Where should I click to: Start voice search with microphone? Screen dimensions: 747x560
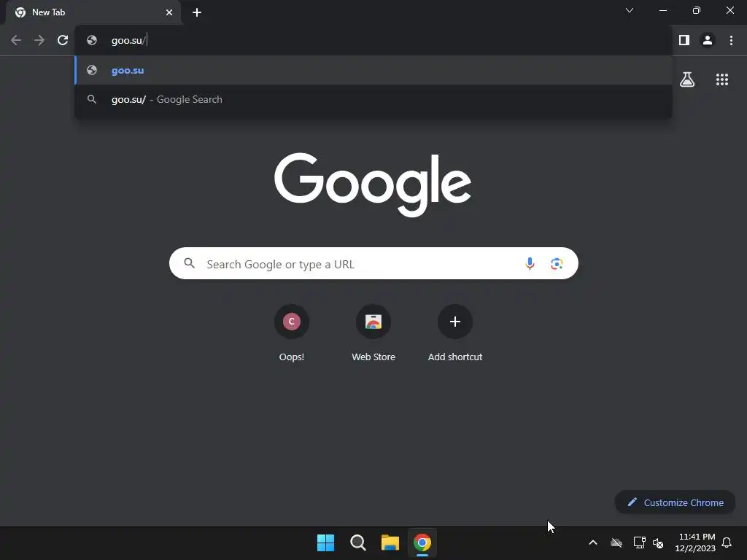tap(530, 263)
